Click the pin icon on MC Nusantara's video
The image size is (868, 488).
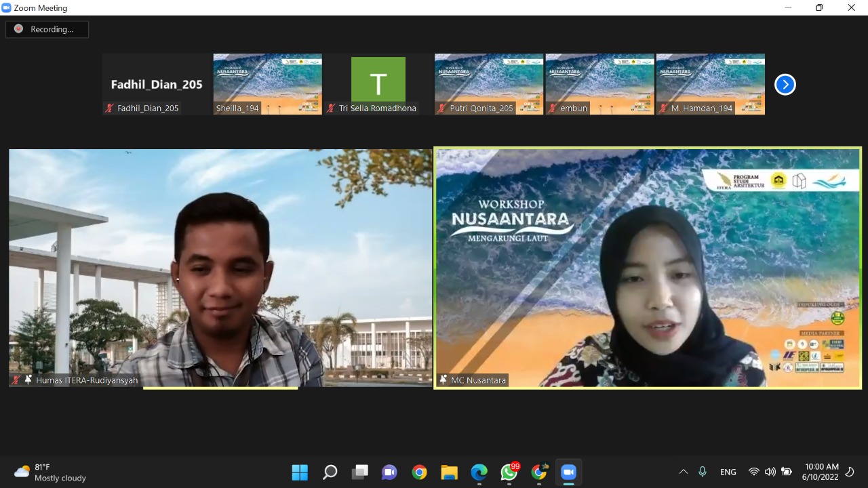pyautogui.click(x=443, y=380)
